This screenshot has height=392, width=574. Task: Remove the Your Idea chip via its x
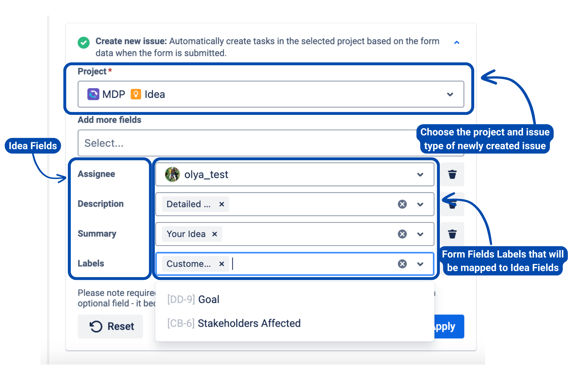(x=214, y=234)
